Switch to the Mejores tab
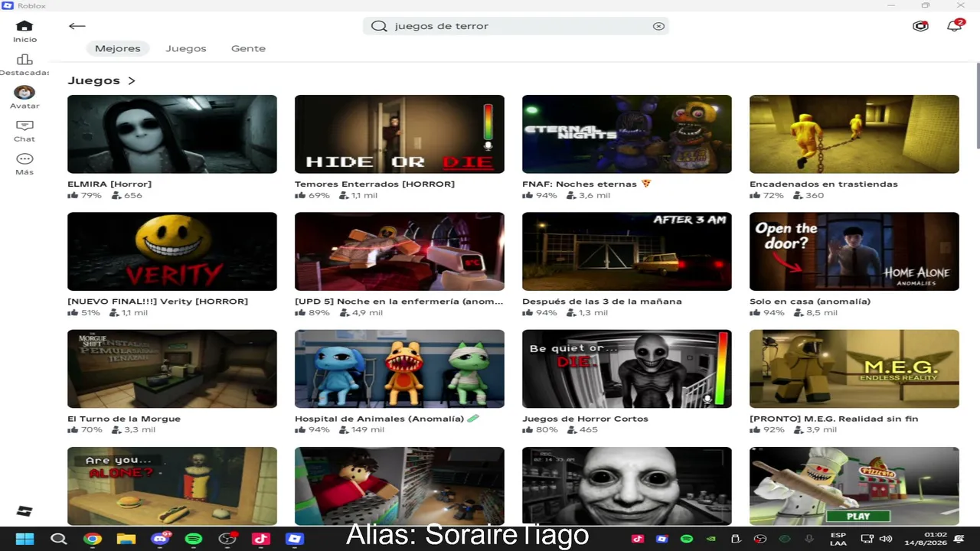980x551 pixels. (x=118, y=48)
